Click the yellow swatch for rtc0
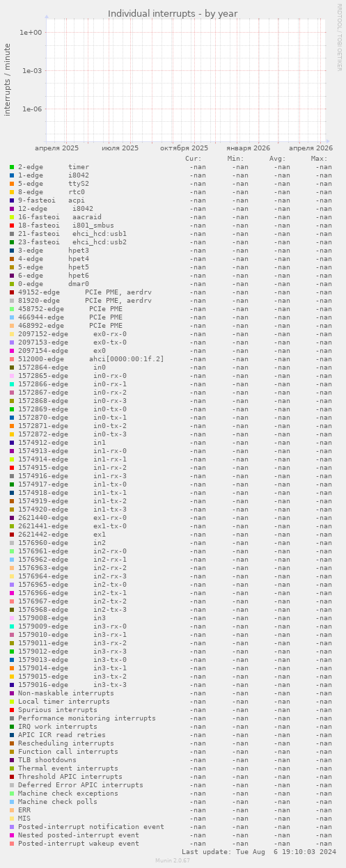346x868 pixels. coord(12,192)
